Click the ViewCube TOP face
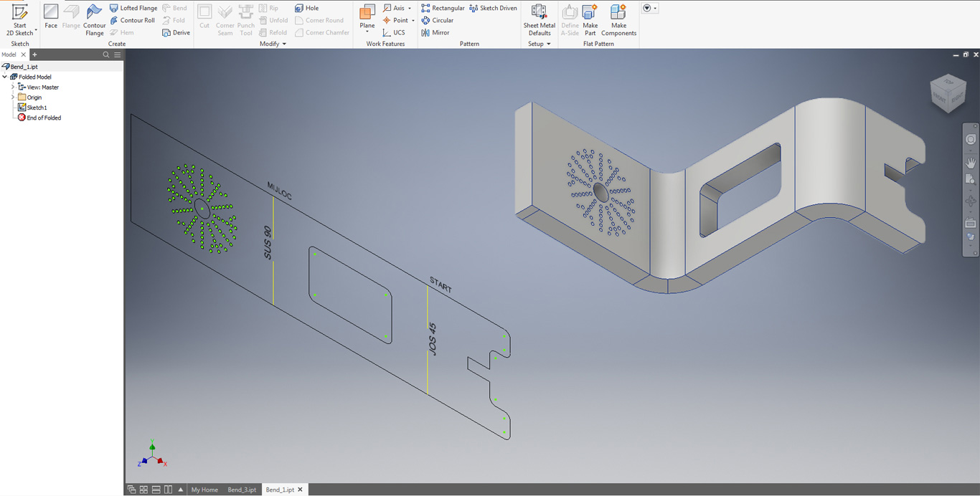This screenshot has width=980, height=496. 948,82
